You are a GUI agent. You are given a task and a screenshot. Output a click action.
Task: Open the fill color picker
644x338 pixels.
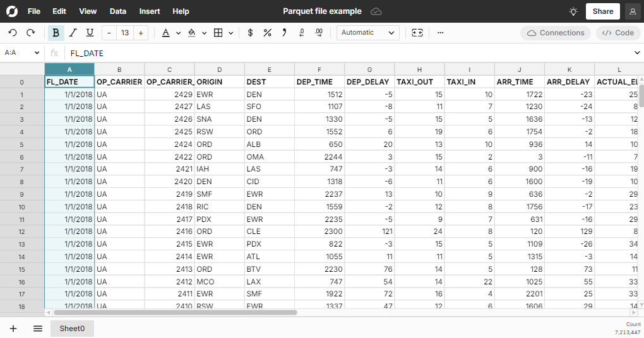click(192, 33)
